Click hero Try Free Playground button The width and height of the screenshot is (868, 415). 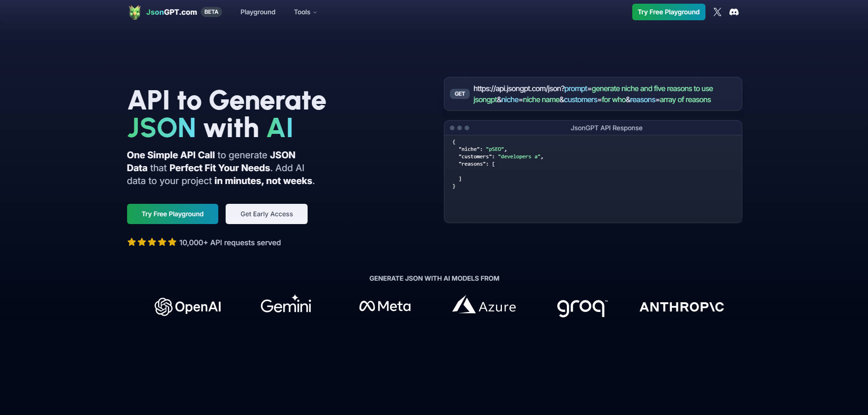[173, 214]
